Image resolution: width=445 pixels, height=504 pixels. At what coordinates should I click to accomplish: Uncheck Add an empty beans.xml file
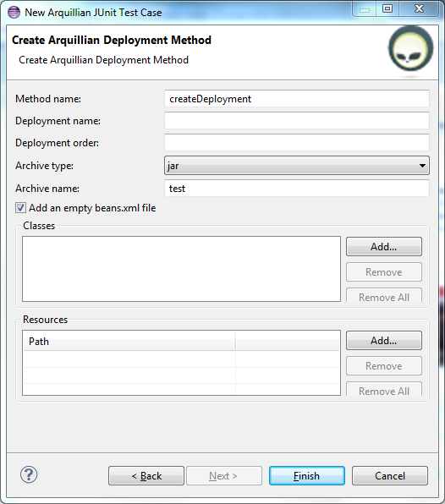[20, 208]
